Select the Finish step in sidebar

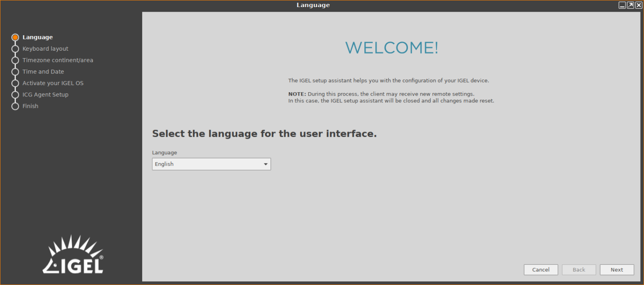30,106
